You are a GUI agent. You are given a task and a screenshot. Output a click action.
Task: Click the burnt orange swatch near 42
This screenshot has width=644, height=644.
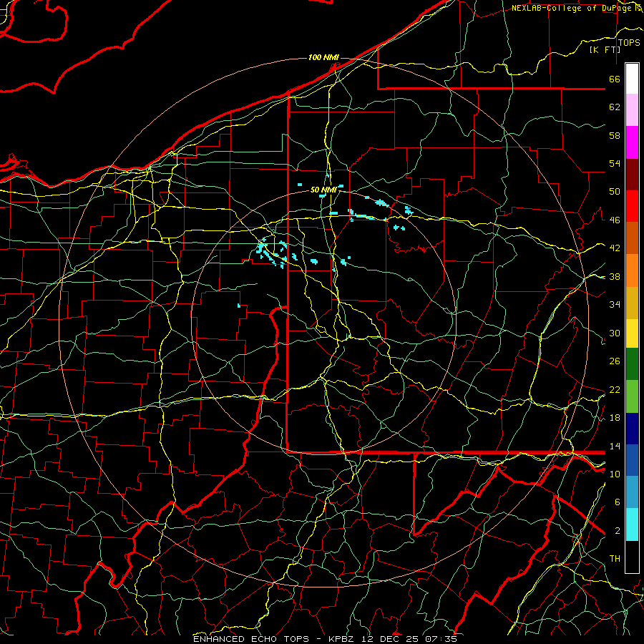click(632, 238)
